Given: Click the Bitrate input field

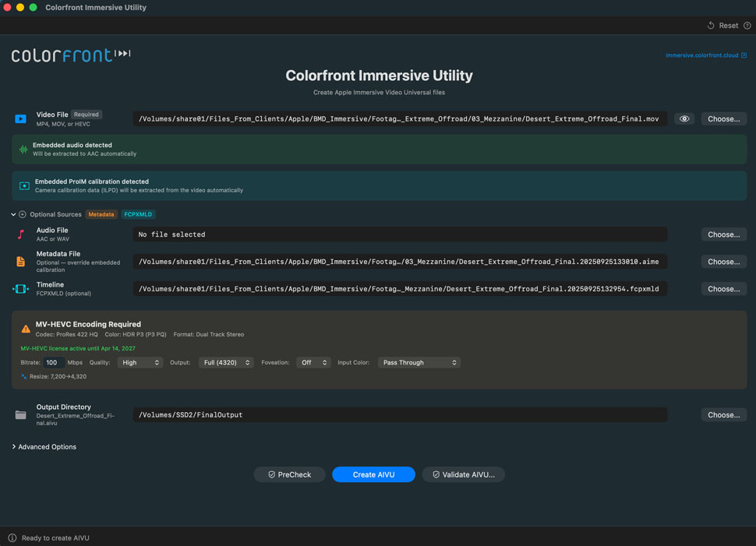Looking at the screenshot, I should pyautogui.click(x=53, y=363).
